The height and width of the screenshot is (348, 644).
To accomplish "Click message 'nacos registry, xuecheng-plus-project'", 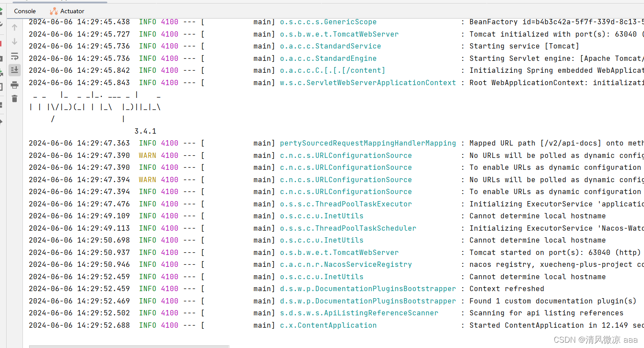I will (x=551, y=265).
